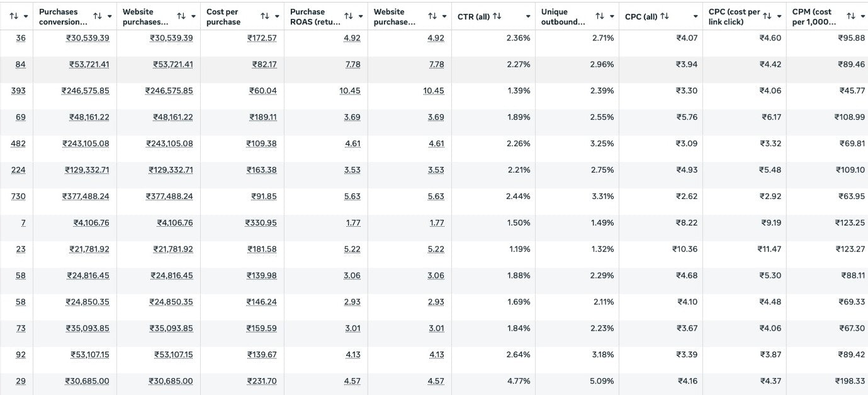Open CPC (all) column dropdown caret
The width and height of the screenshot is (868, 395).
[x=696, y=16]
